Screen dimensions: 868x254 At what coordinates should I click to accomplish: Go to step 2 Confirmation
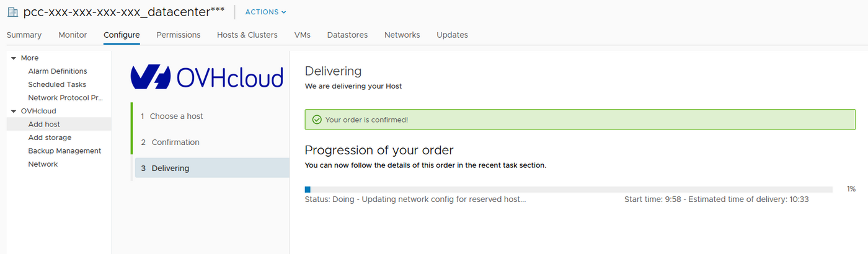tap(175, 142)
